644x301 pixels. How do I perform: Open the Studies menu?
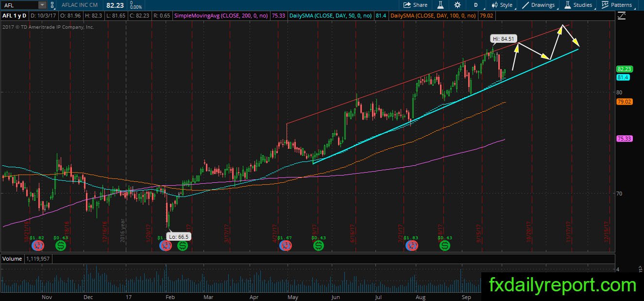coord(578,5)
